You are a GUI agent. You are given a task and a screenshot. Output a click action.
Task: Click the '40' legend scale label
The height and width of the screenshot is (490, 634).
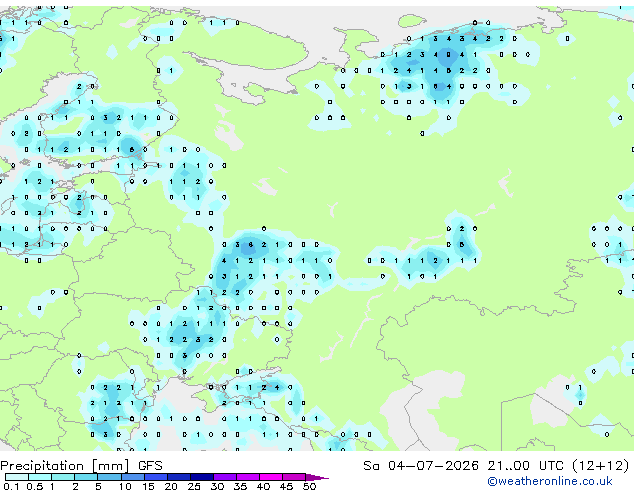264,486
